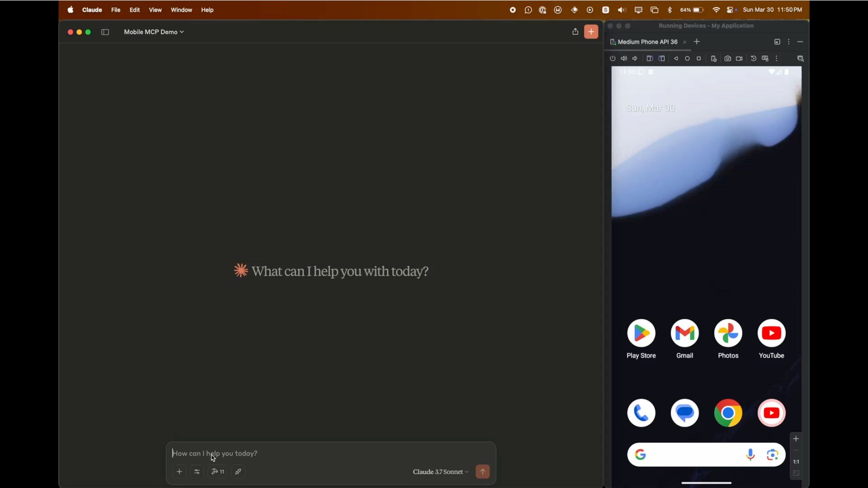
Task: Select the Medium Phone API 36 tab
Action: [x=647, y=42]
